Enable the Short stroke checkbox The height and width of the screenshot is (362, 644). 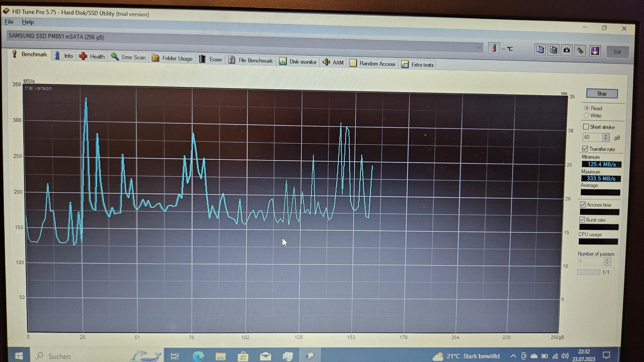click(586, 127)
